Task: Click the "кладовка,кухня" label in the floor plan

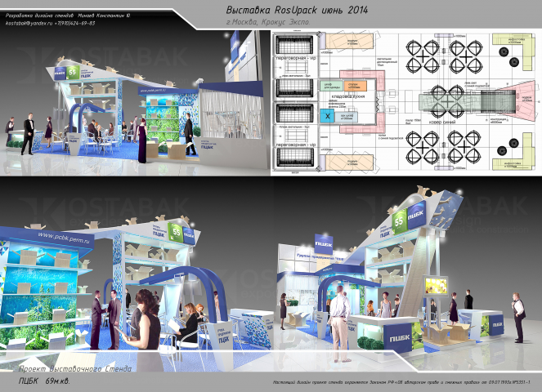Action: point(347,96)
